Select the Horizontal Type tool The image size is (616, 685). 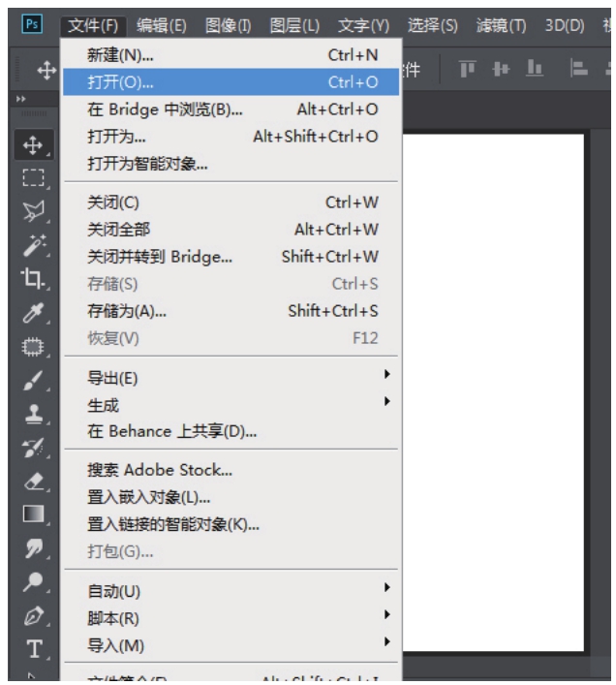tap(35, 649)
